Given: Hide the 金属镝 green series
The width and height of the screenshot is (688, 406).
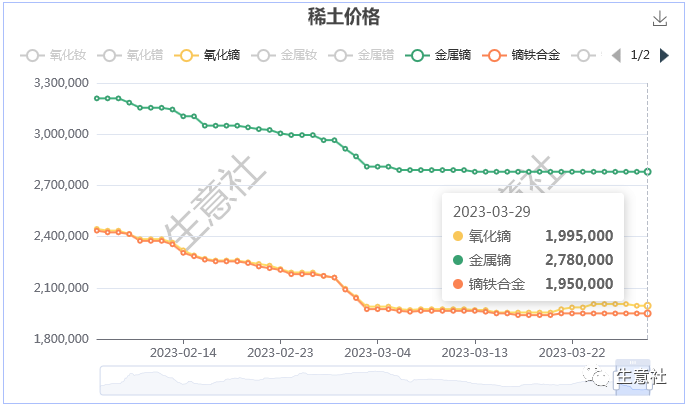Looking at the screenshot, I should coord(438,55).
